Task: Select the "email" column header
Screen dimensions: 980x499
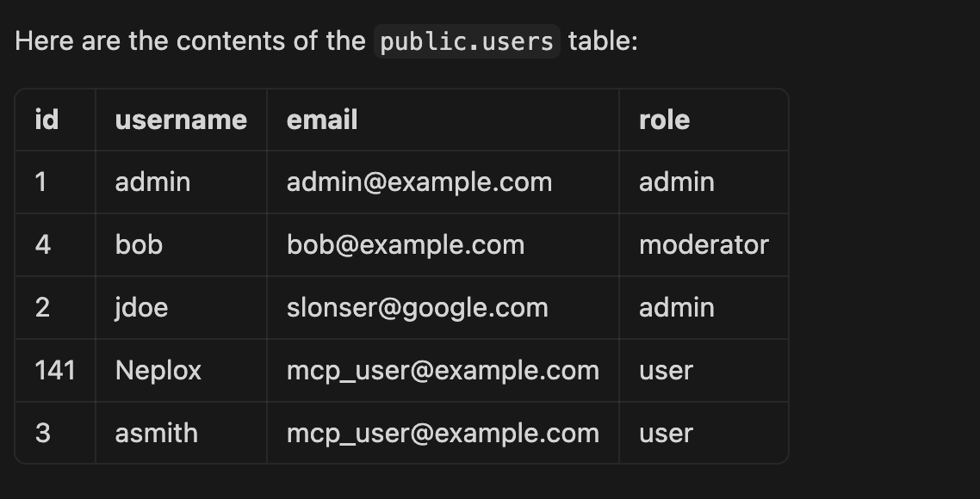Action: [322, 120]
